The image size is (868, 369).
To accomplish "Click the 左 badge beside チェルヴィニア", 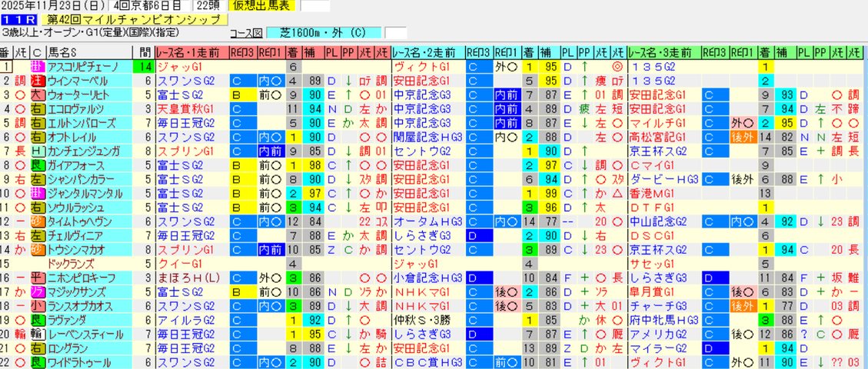I will pos(38,235).
